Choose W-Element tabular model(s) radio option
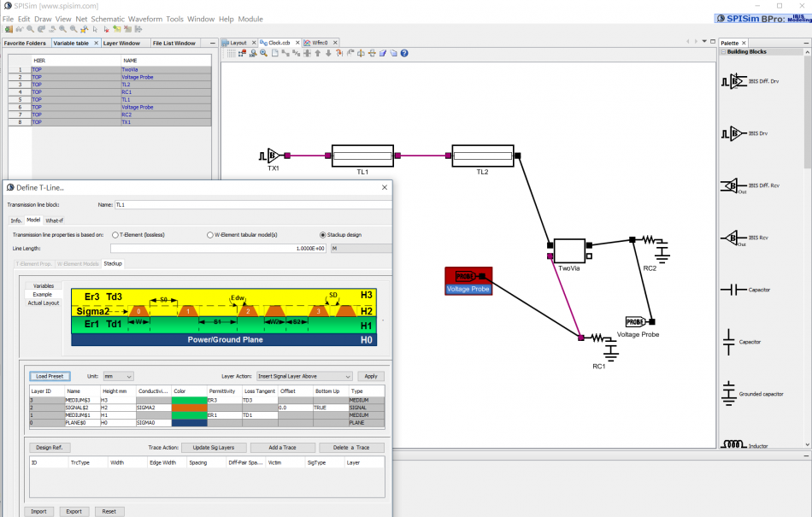The width and height of the screenshot is (812, 517). tap(210, 234)
